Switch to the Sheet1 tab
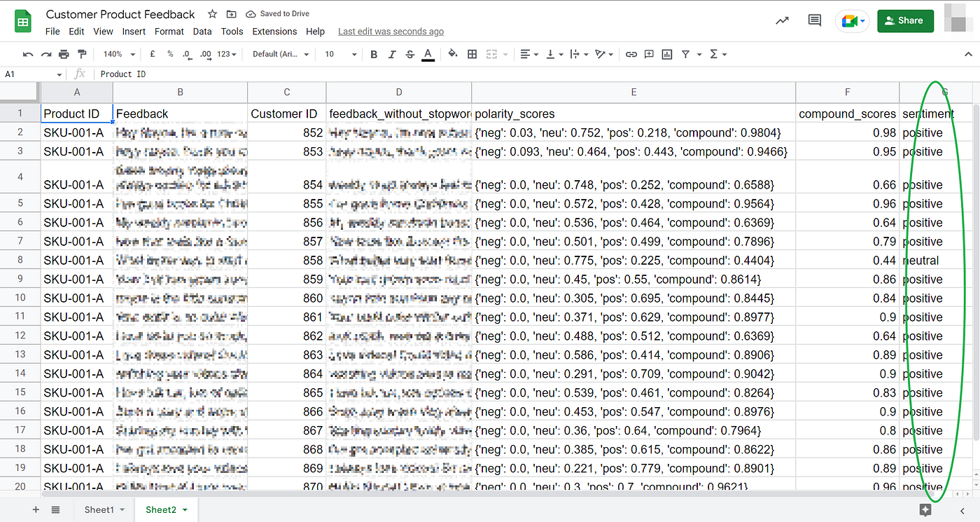980x522 pixels. click(104, 509)
